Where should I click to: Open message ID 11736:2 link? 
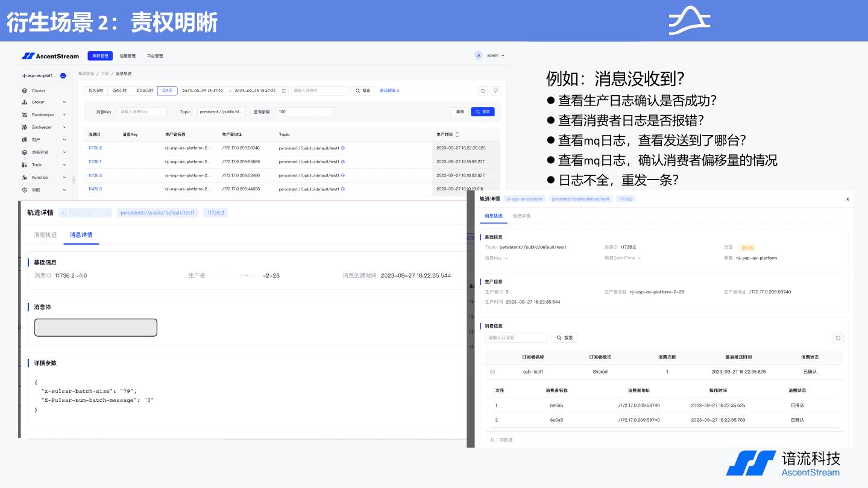click(95, 148)
